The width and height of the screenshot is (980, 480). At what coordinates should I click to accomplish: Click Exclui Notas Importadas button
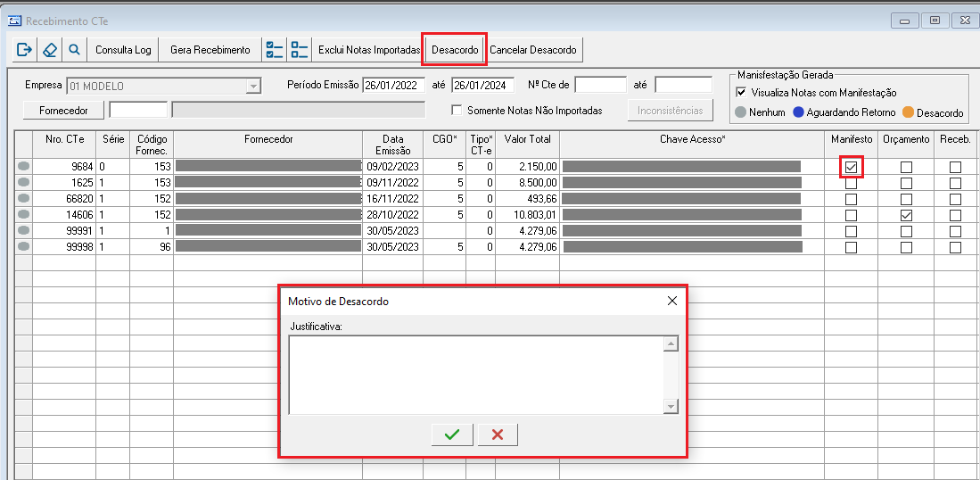[369, 49]
